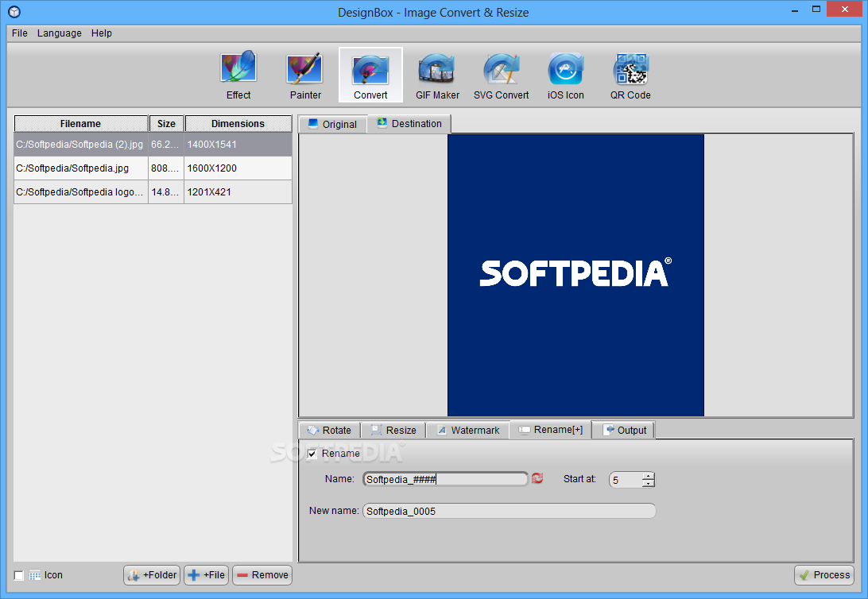Toggle the Icon view checkbox
Viewport: 868px width, 599px height.
[19, 575]
